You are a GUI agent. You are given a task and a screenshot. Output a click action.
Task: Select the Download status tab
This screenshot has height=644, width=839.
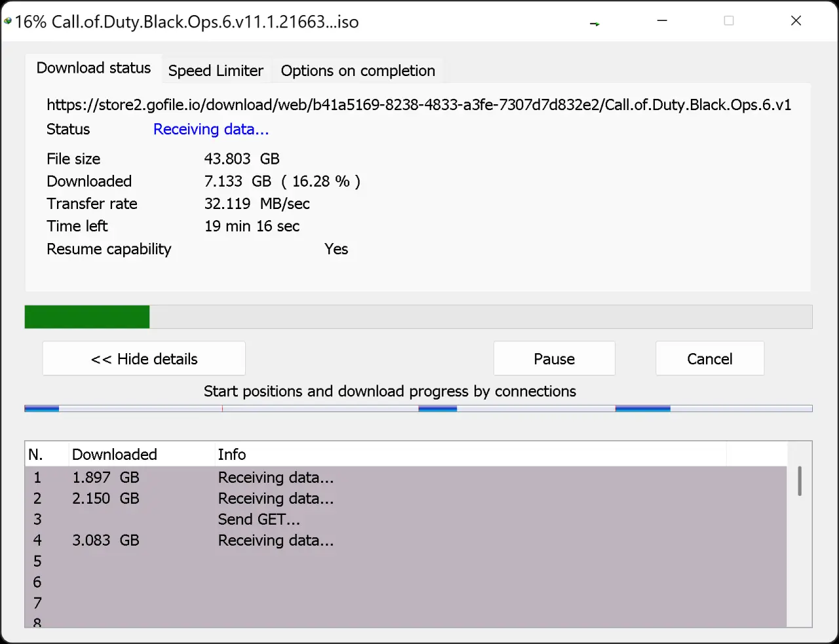94,67
